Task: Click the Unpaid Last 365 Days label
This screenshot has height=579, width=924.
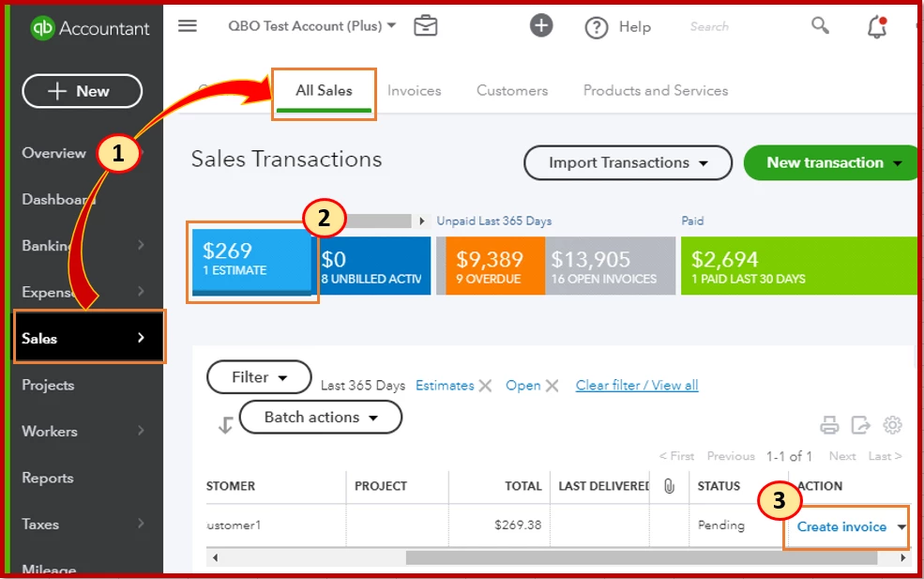Action: [493, 221]
